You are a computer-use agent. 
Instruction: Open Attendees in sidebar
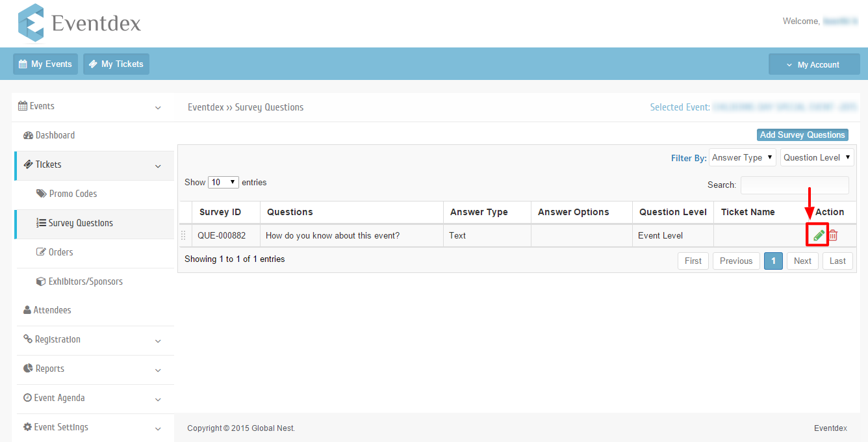[52, 310]
